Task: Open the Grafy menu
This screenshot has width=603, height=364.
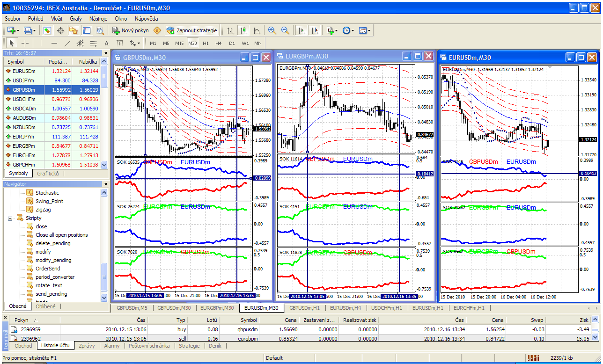Action: pos(75,19)
